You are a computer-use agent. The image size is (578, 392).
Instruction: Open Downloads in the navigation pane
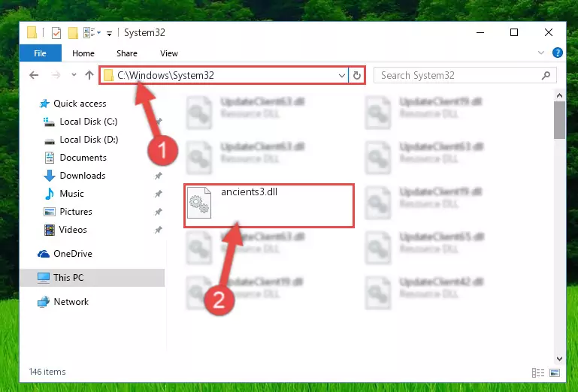83,176
